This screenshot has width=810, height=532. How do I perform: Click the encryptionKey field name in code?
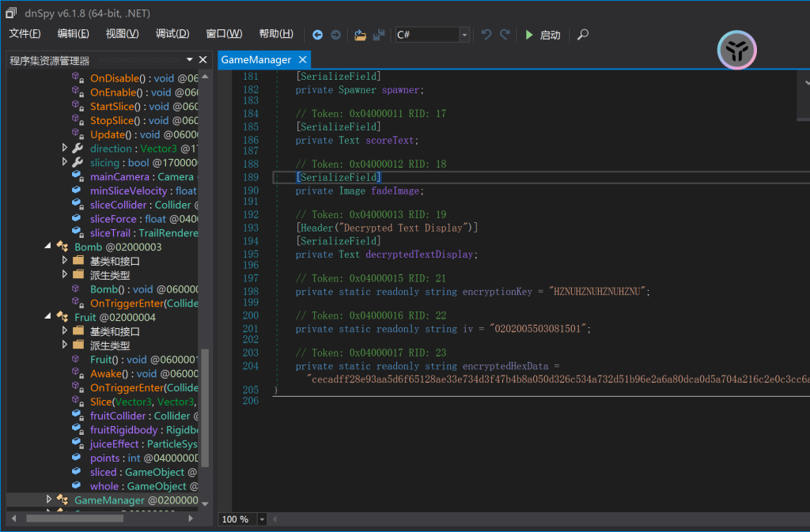(497, 292)
